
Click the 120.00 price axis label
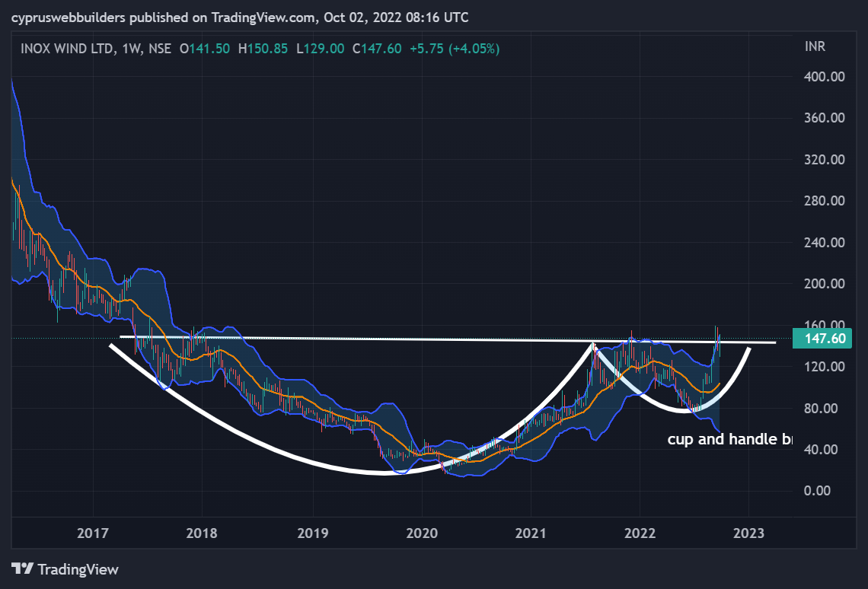[825, 367]
